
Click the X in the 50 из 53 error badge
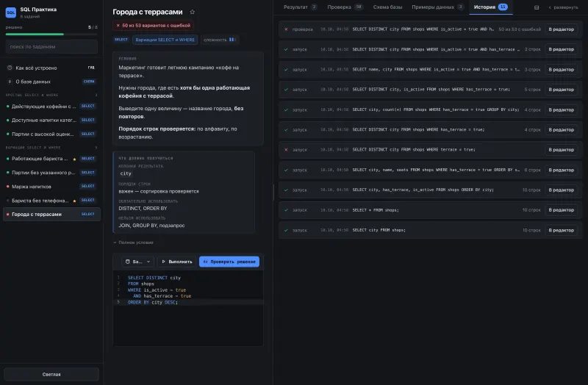coord(118,26)
